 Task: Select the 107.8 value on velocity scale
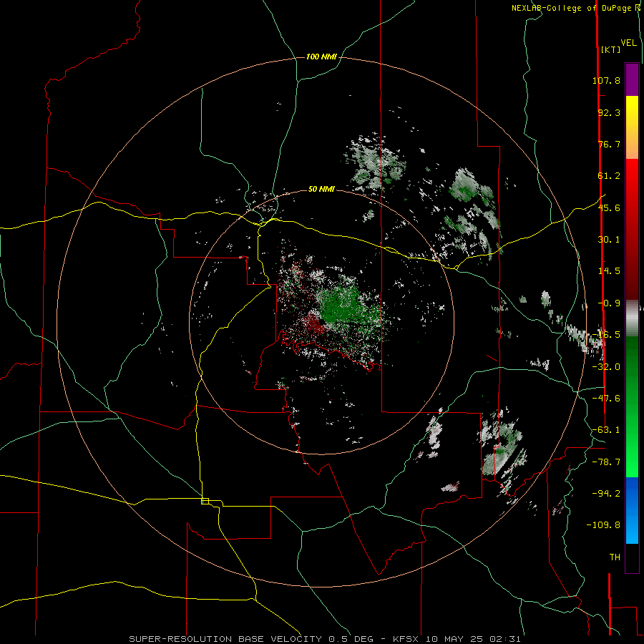pos(606,80)
